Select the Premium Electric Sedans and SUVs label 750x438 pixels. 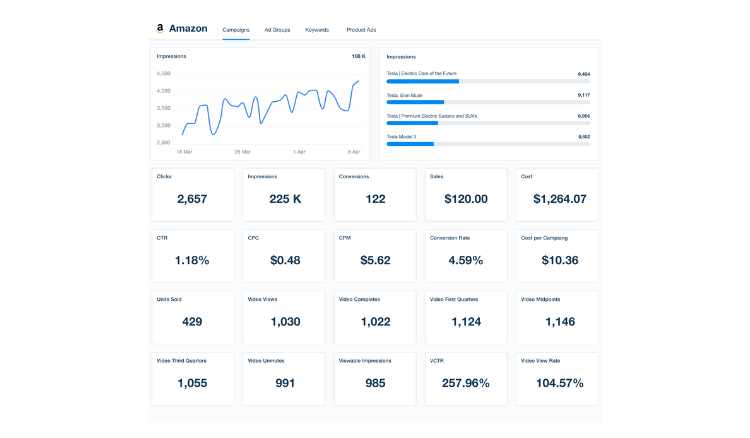point(432,116)
